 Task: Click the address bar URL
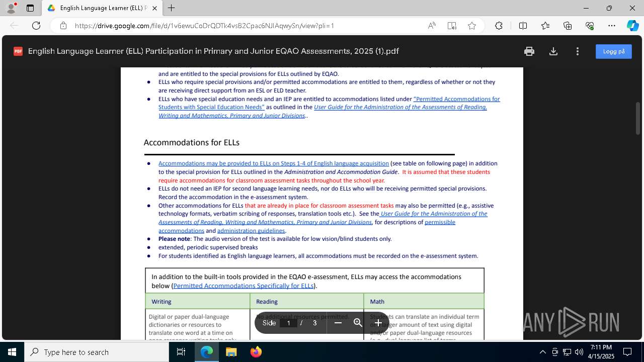coord(204,26)
